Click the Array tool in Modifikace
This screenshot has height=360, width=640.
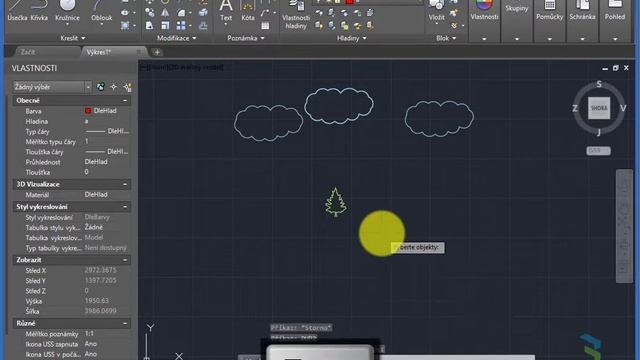coord(181,26)
